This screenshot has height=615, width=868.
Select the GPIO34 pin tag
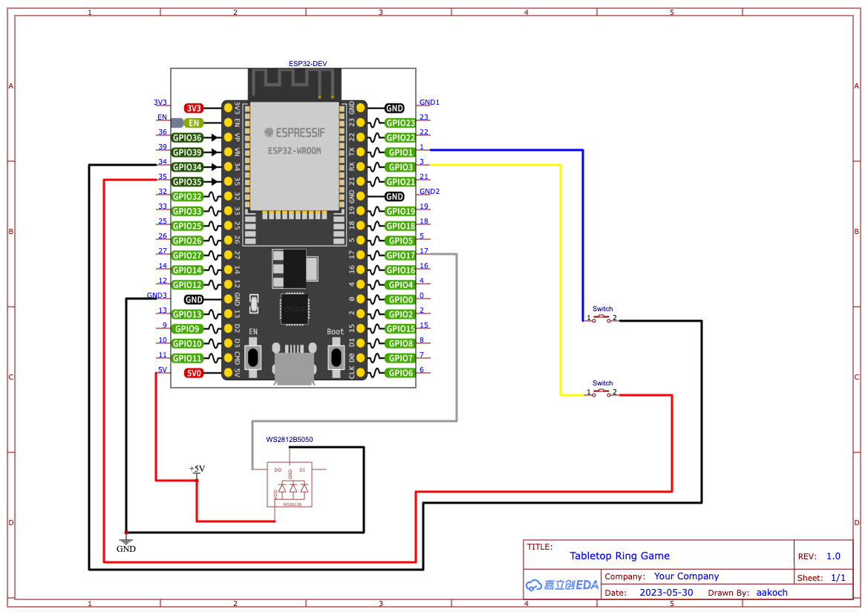[187, 167]
